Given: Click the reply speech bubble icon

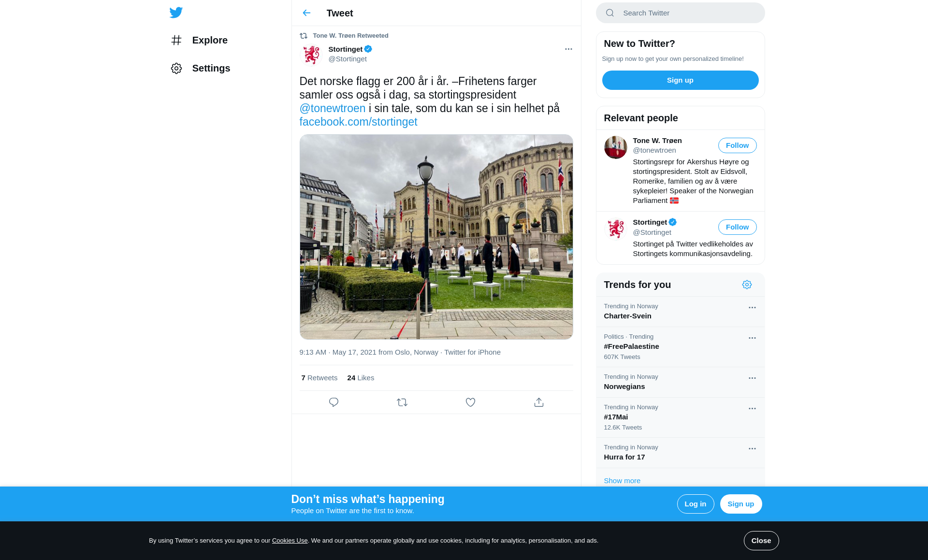Looking at the screenshot, I should pos(333,402).
